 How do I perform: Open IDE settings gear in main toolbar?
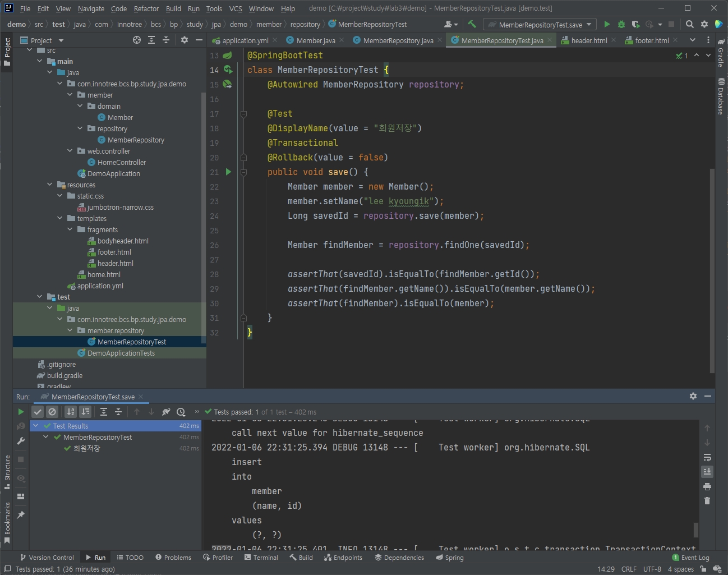tap(704, 24)
